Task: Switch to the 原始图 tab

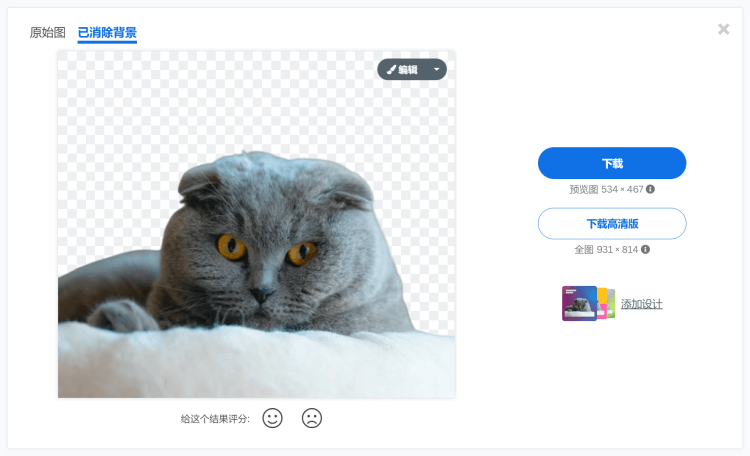Action: click(47, 33)
